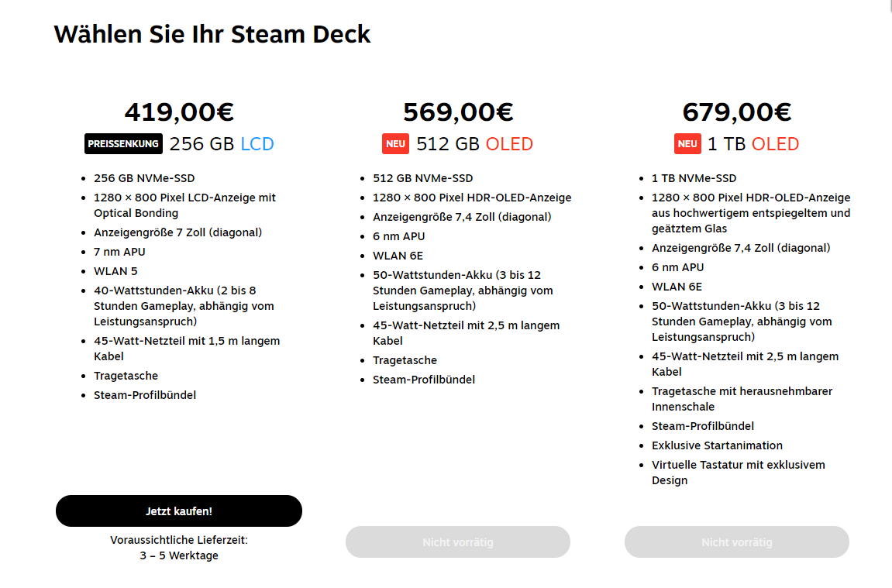Click the 256 GB NVMe-SSD list item

[144, 178]
